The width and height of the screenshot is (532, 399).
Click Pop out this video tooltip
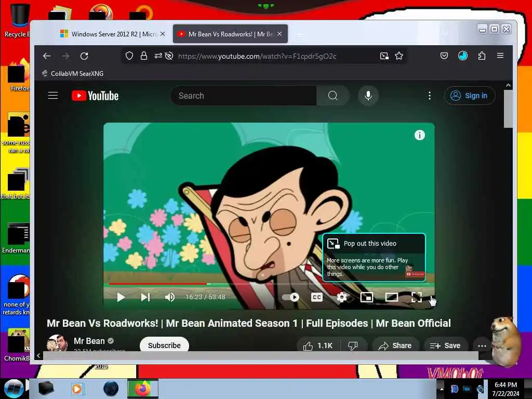pyautogui.click(x=374, y=258)
